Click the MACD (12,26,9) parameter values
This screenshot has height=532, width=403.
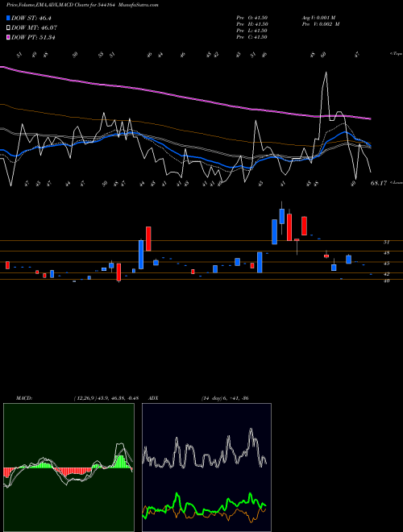pos(106,398)
